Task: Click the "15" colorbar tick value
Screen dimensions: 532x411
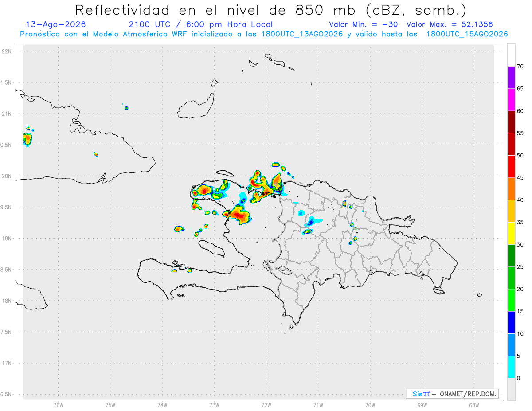Action: point(520,311)
